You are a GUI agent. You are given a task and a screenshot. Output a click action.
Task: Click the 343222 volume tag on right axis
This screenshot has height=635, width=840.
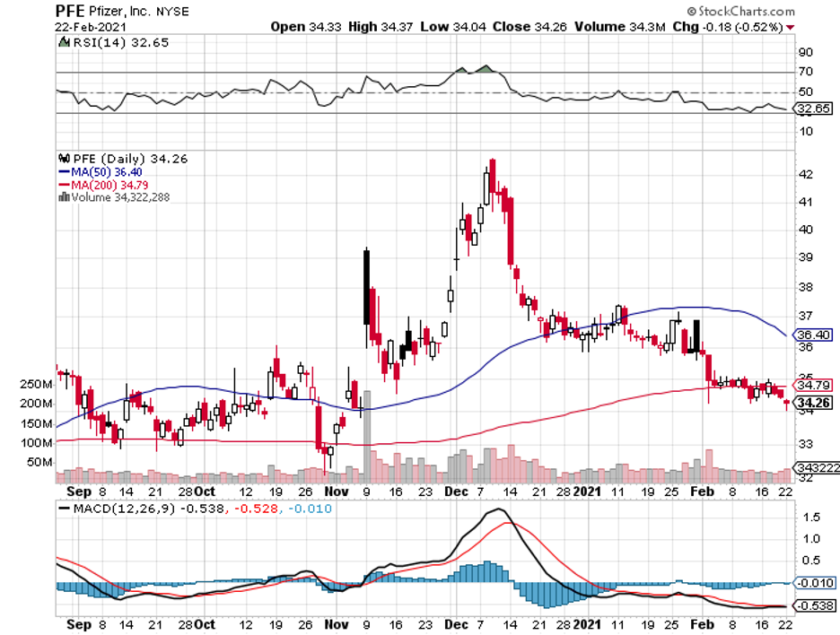pyautogui.click(x=817, y=467)
